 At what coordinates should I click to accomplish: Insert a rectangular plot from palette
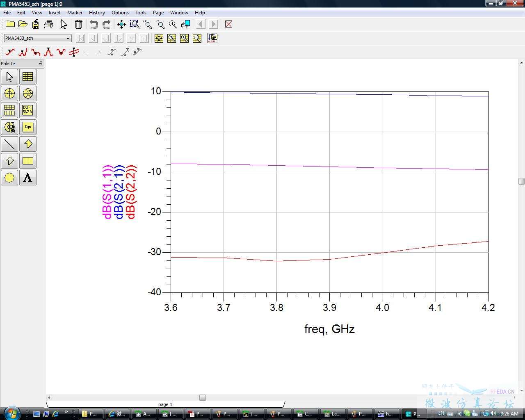[28, 77]
